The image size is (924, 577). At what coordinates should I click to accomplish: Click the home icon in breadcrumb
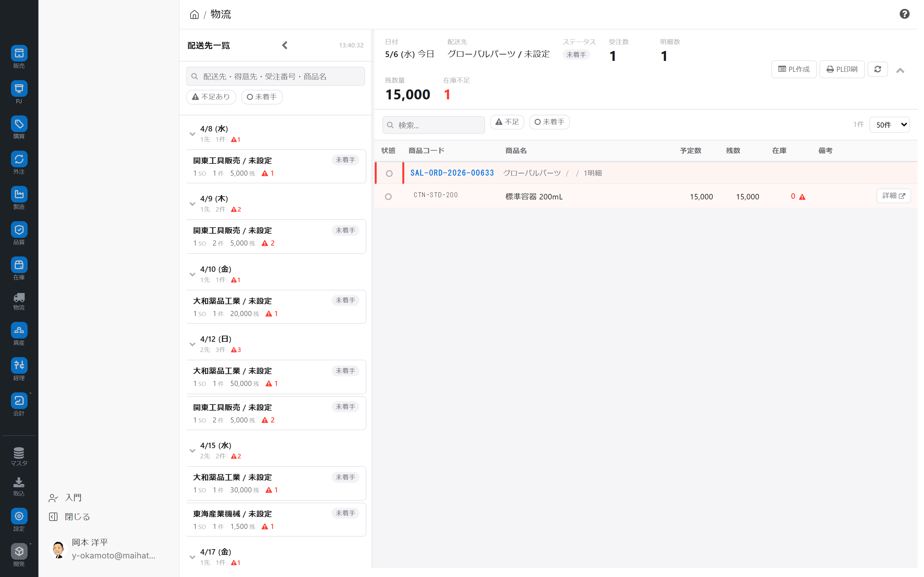(x=194, y=14)
